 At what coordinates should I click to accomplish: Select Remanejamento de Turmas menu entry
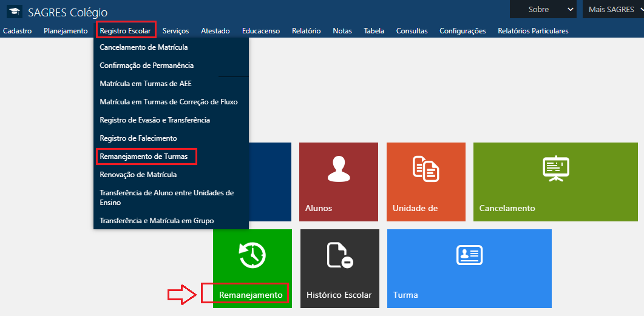tap(148, 156)
